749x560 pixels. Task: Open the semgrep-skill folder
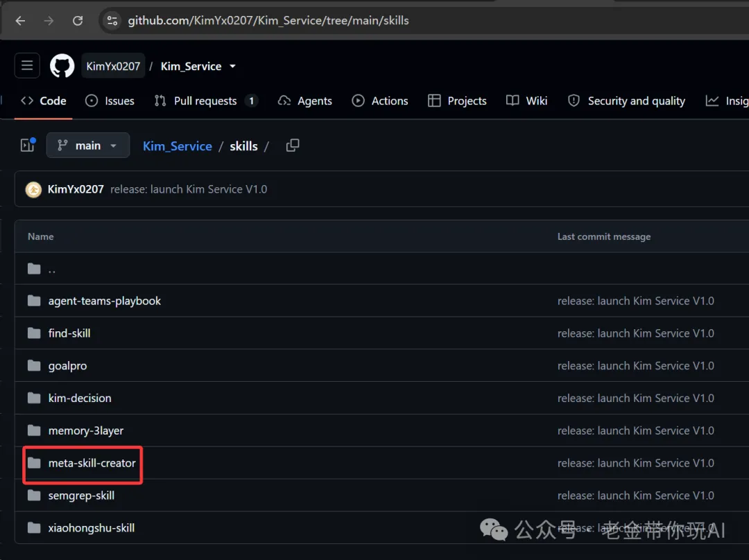81,496
